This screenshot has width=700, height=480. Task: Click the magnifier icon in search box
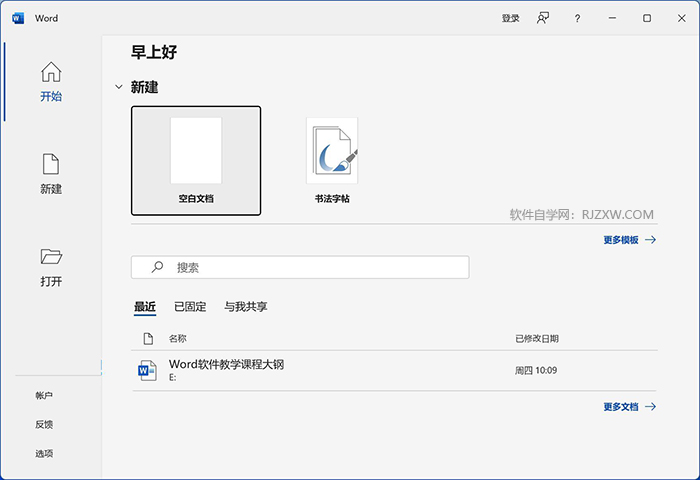[x=157, y=267]
